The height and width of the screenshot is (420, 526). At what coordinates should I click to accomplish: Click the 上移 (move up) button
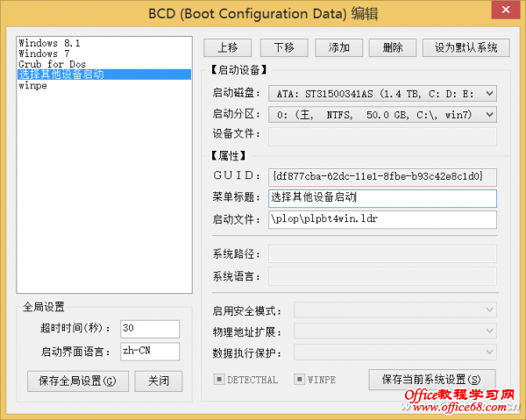[x=227, y=47]
